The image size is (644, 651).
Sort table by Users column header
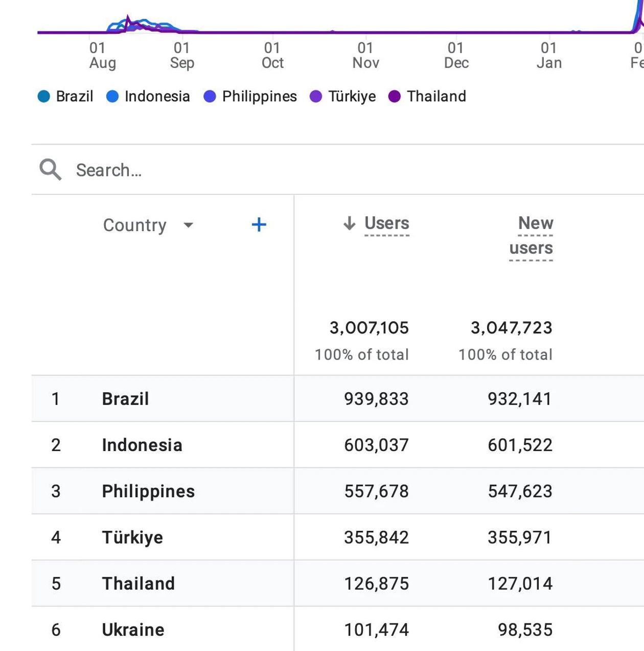(x=386, y=223)
